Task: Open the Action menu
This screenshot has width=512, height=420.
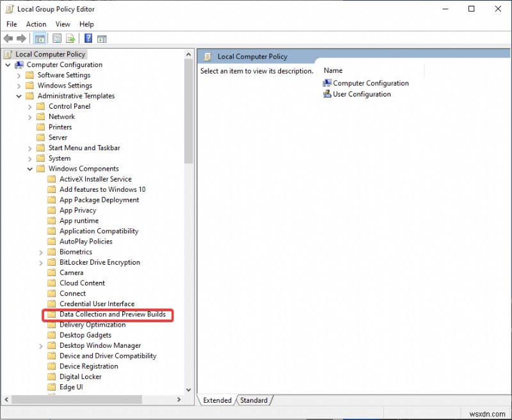Action: click(x=36, y=24)
